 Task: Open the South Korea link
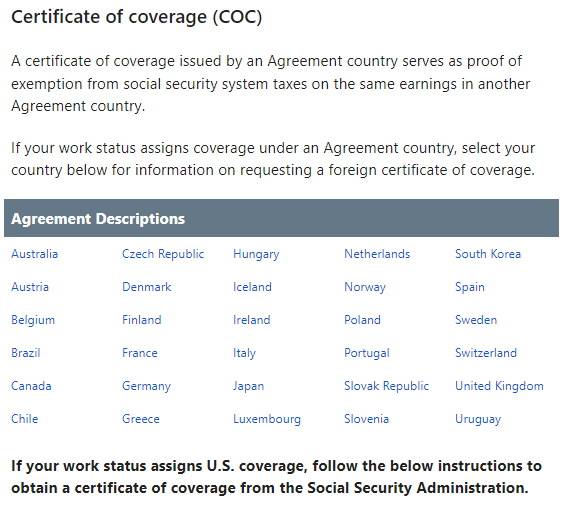(x=488, y=254)
